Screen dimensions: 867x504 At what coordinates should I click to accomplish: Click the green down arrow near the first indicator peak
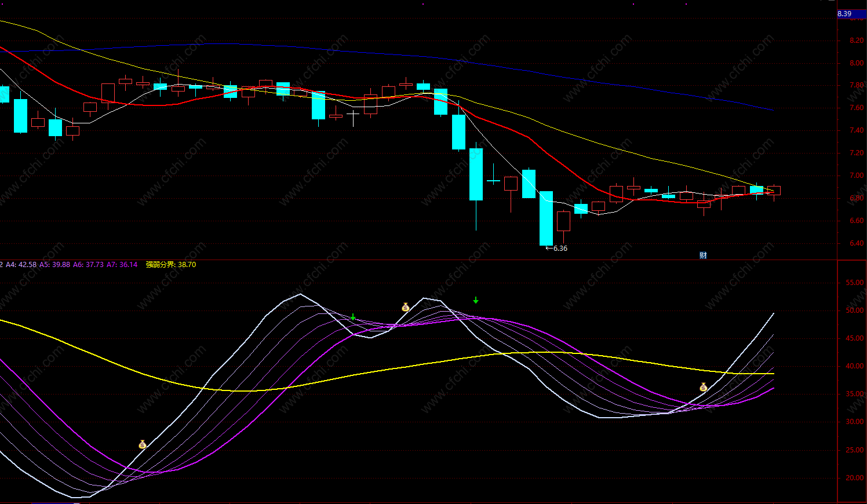tap(353, 317)
